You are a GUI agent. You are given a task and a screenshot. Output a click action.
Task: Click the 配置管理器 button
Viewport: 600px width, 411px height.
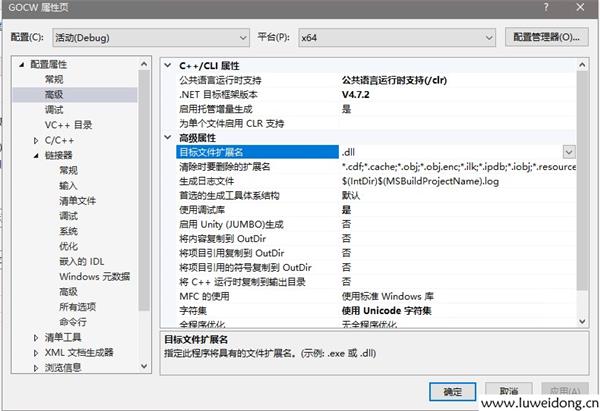click(x=544, y=37)
